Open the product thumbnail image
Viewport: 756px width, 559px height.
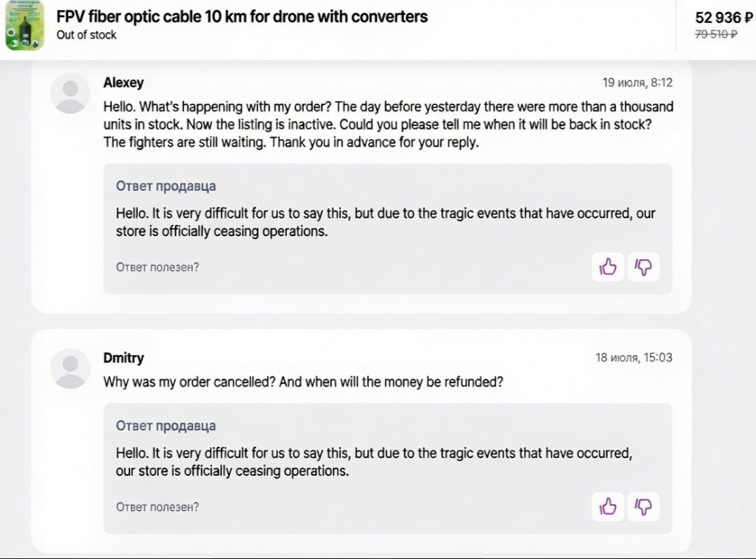click(24, 25)
